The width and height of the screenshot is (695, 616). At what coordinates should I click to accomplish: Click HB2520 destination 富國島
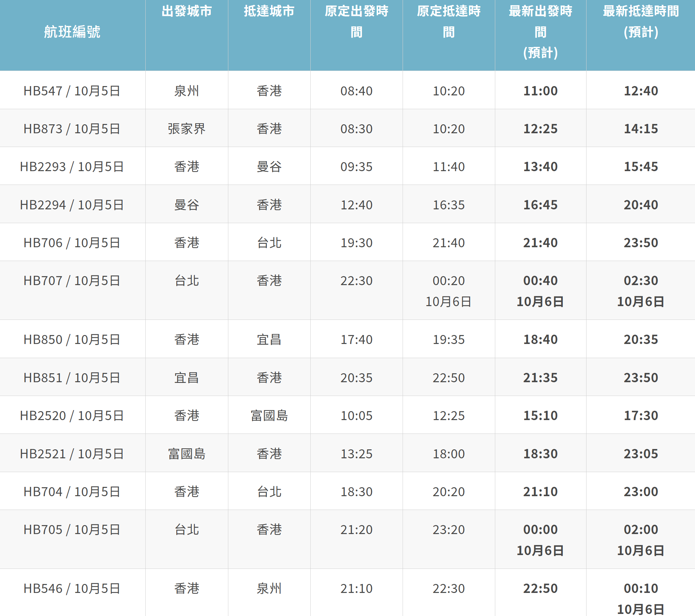(269, 416)
